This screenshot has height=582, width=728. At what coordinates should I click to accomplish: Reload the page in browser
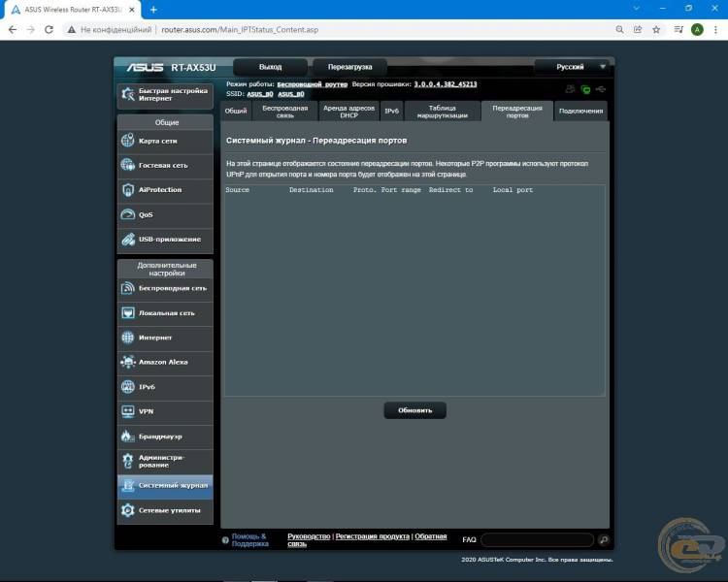[x=49, y=30]
